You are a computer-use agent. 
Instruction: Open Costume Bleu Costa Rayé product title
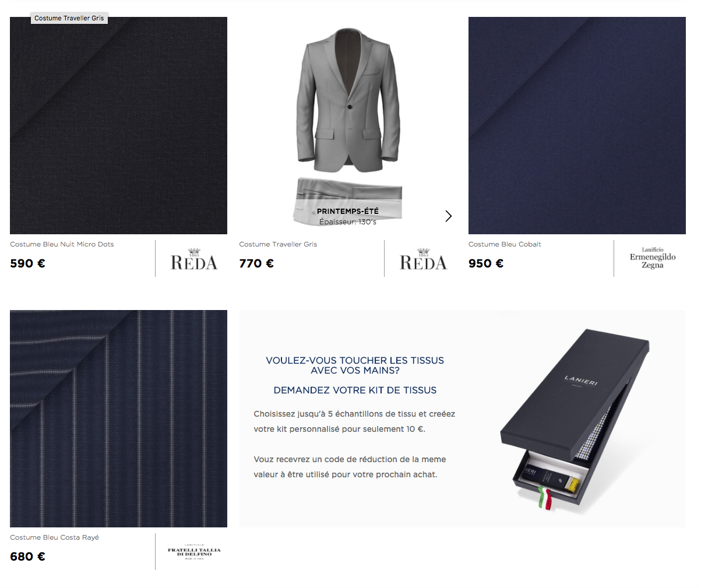click(x=54, y=537)
